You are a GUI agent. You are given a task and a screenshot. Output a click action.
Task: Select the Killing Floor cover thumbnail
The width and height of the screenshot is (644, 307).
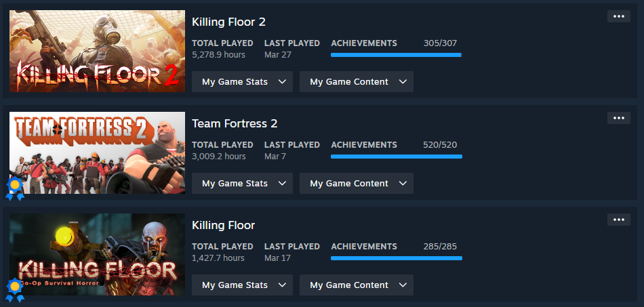[97, 254]
